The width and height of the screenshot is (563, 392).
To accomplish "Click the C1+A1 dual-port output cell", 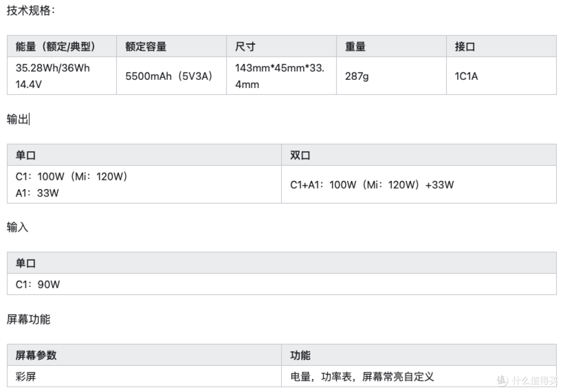I will click(419, 185).
